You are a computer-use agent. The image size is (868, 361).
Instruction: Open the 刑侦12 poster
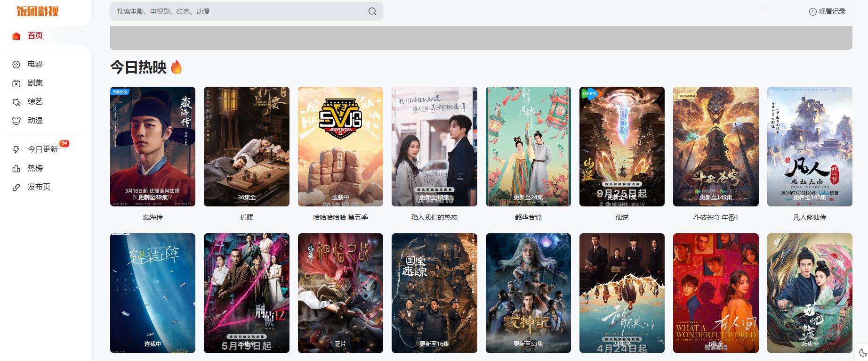tap(247, 293)
